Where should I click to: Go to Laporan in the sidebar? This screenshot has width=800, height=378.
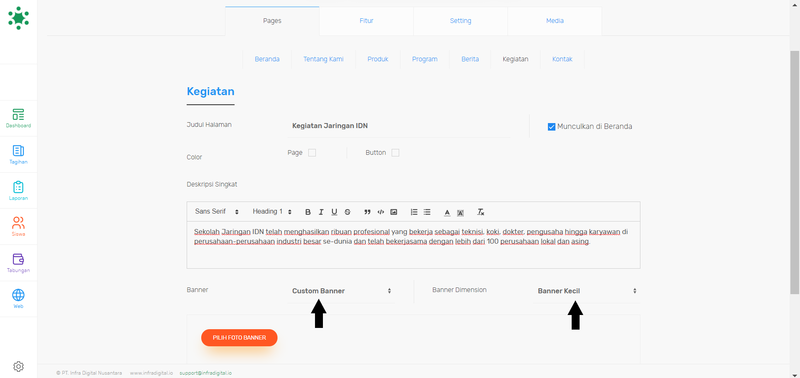18,190
